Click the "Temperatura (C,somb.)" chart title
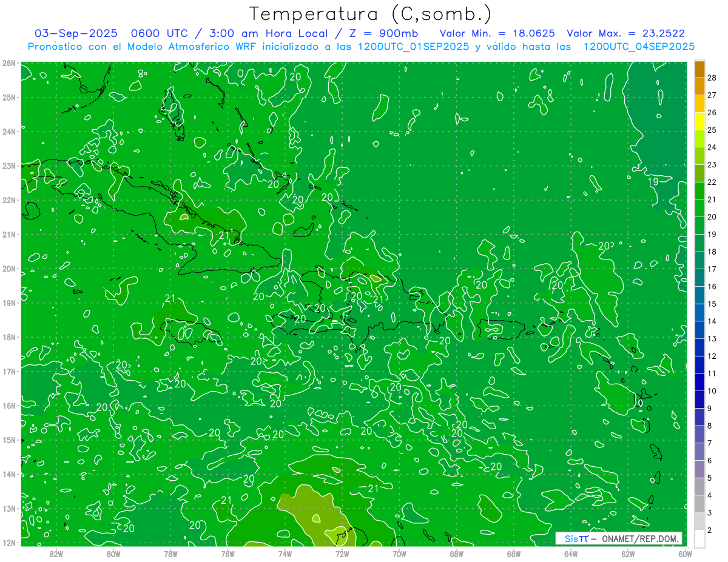 371,14
